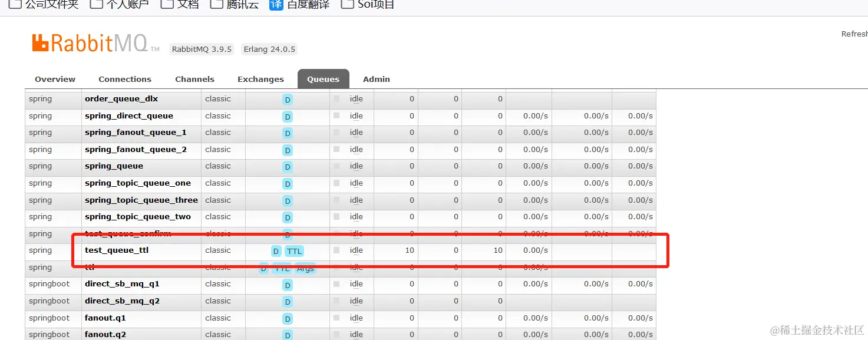Image resolution: width=868 pixels, height=340 pixels.
Task: Open queue direct_sb_mq_q1
Action: tap(122, 283)
